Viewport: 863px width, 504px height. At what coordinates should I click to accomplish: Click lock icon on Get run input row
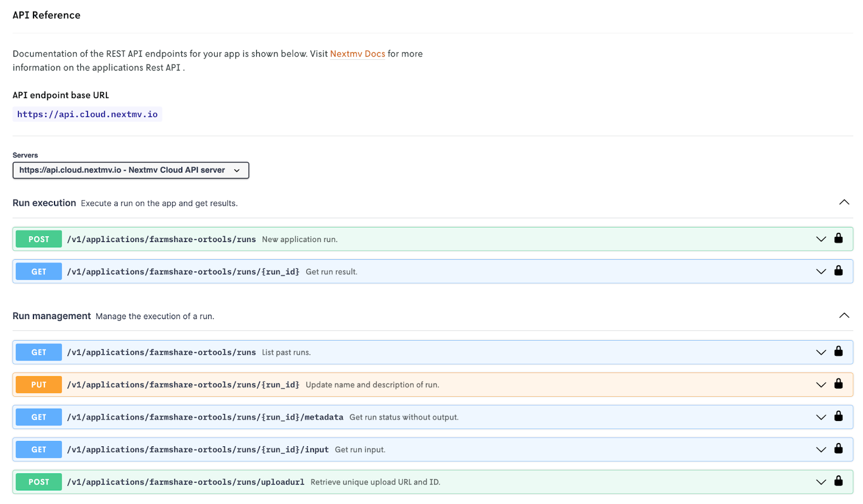coord(838,448)
